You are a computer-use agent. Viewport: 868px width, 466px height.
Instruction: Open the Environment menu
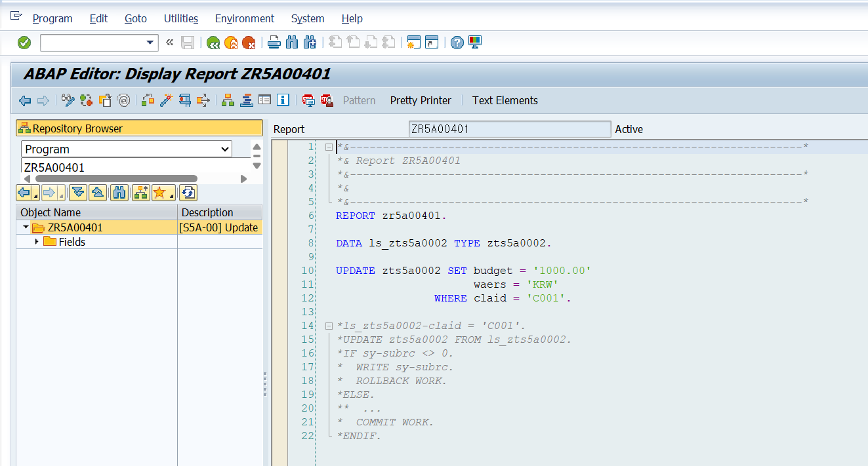pos(245,18)
